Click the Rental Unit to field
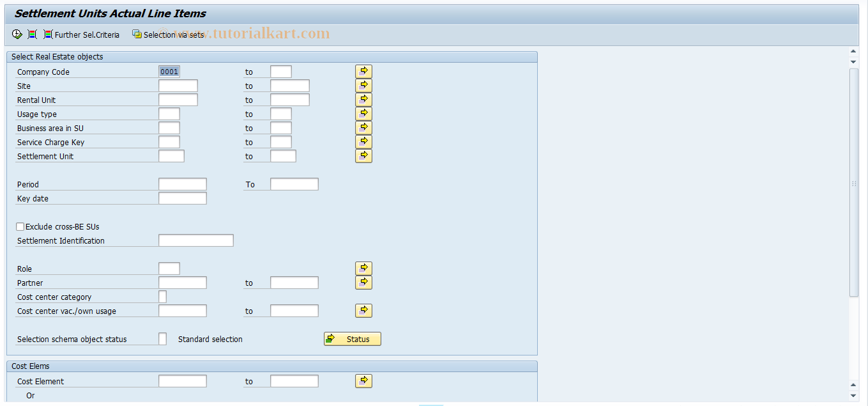The width and height of the screenshot is (868, 406). (x=290, y=100)
